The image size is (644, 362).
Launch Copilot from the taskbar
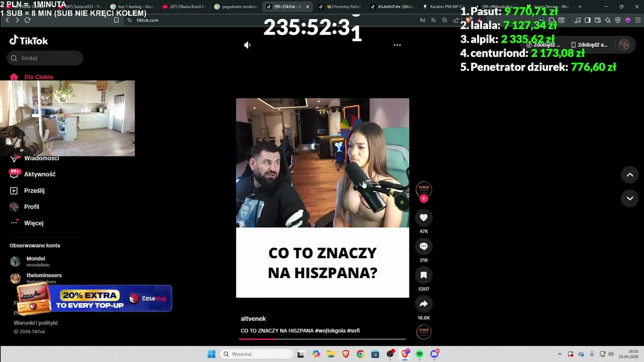[x=316, y=354]
